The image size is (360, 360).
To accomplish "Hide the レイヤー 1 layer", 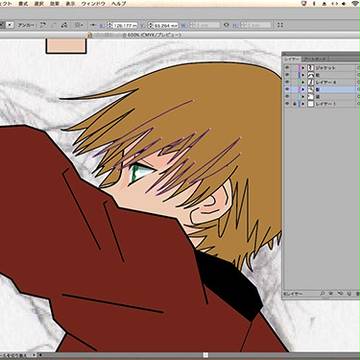I will [x=287, y=104].
